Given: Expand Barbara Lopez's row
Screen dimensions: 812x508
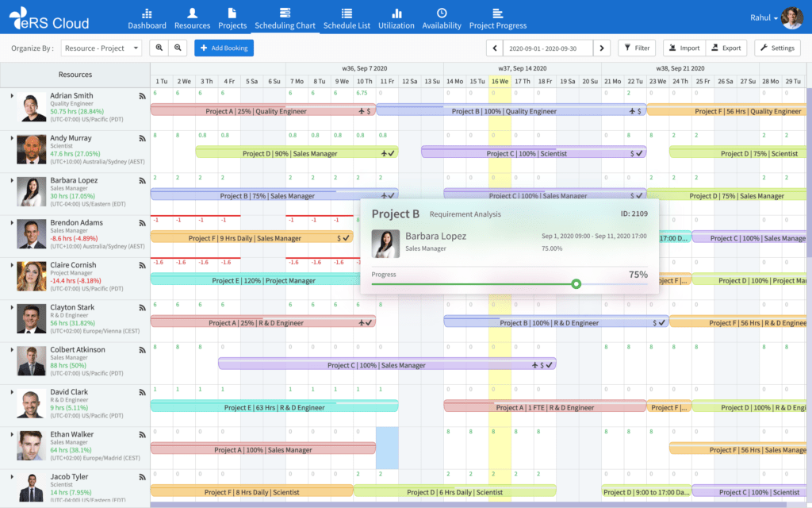Looking at the screenshot, I should point(11,180).
